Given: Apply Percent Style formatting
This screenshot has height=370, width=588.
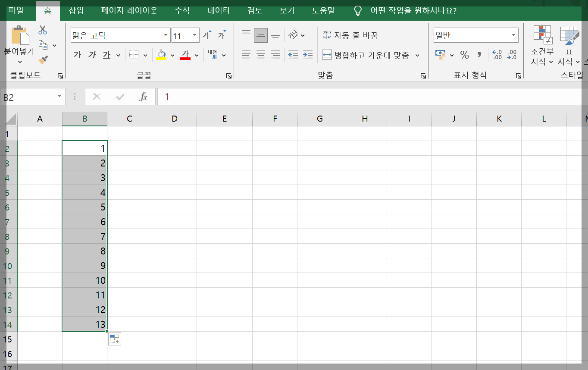Looking at the screenshot, I should (x=464, y=55).
